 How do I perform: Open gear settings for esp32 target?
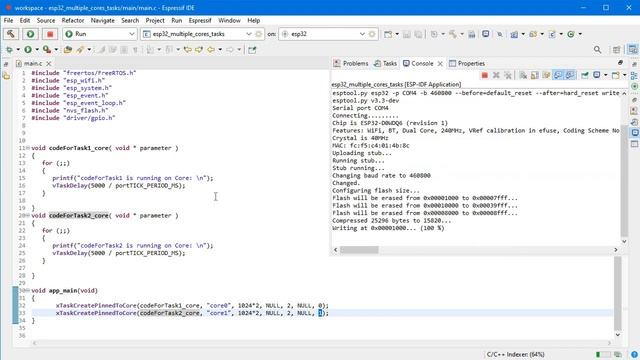[372, 34]
